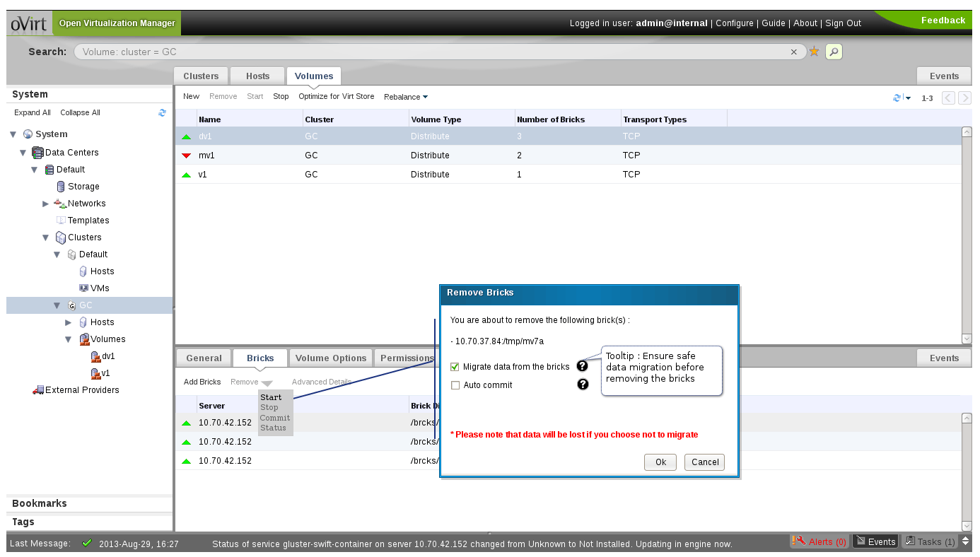The width and height of the screenshot is (980, 557).
Task: Expand the Hosts node under GC
Action: click(69, 322)
